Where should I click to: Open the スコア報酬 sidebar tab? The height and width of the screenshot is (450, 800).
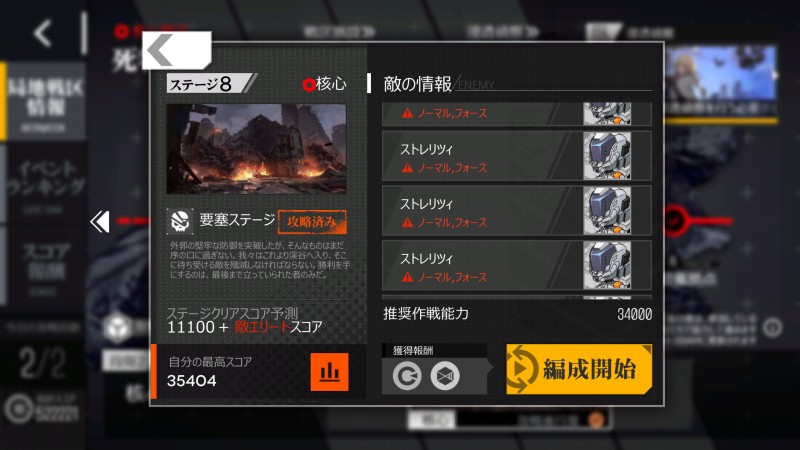tap(45, 265)
